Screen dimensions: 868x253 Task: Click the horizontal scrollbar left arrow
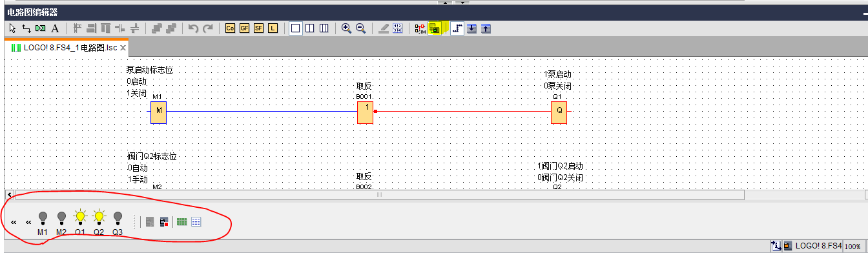point(10,194)
